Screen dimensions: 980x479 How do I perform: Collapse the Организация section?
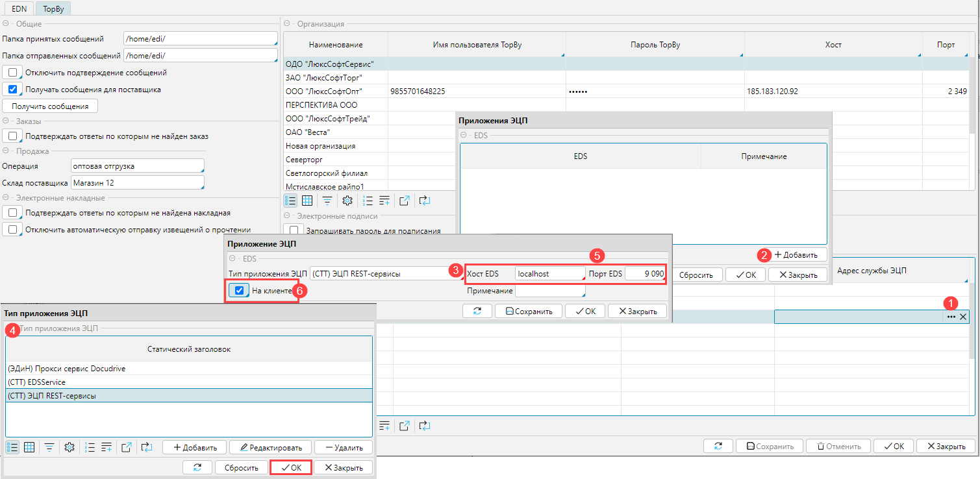287,24
